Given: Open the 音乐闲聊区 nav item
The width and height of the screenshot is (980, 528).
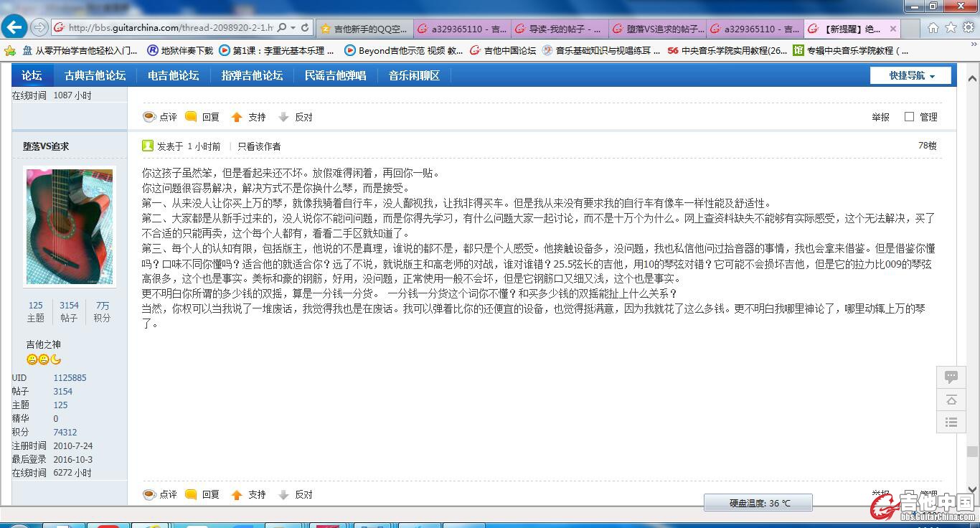Looking at the screenshot, I should tap(414, 75).
